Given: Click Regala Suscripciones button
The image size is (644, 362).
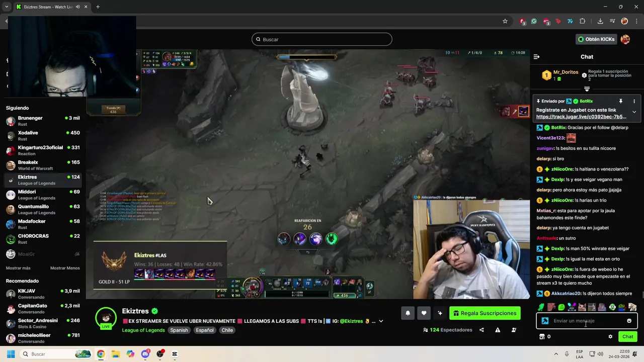Looking at the screenshot, I should 485,313.
